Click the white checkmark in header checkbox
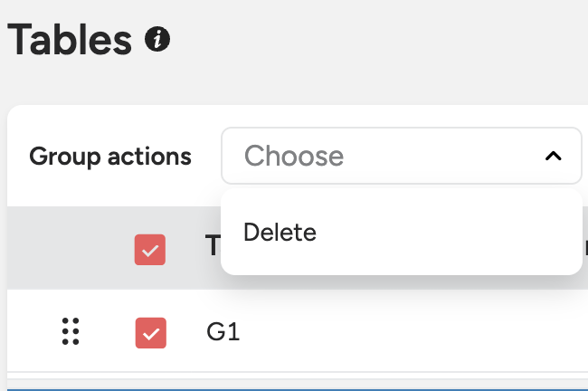This screenshot has width=588, height=391. [150, 251]
